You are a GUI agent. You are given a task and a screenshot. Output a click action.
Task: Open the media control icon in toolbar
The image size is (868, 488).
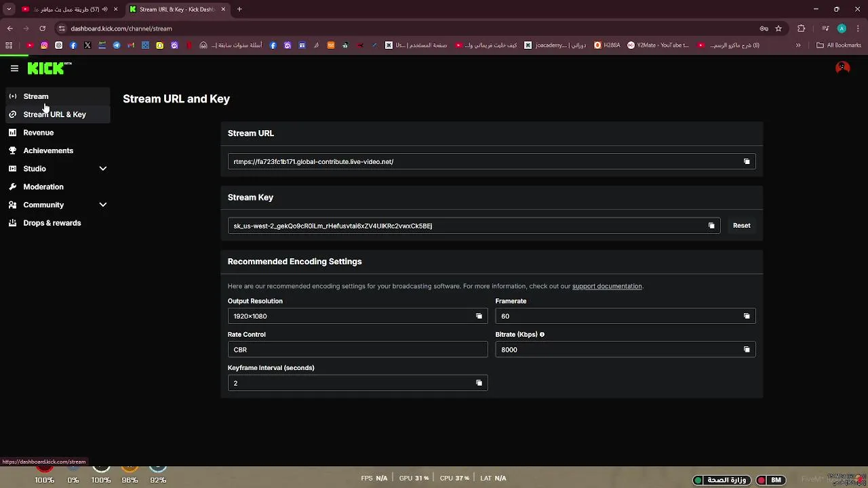(825, 28)
